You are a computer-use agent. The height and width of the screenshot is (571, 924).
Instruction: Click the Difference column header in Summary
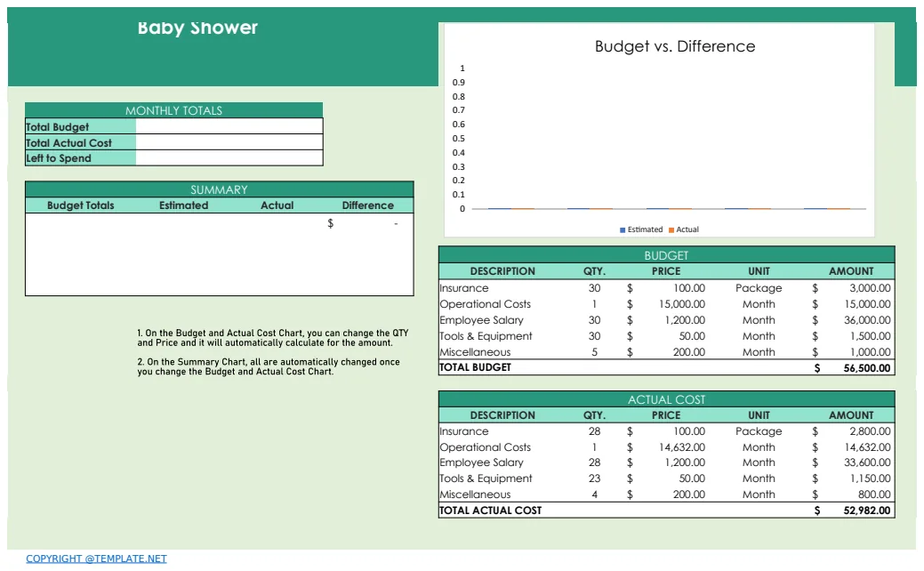(x=367, y=205)
